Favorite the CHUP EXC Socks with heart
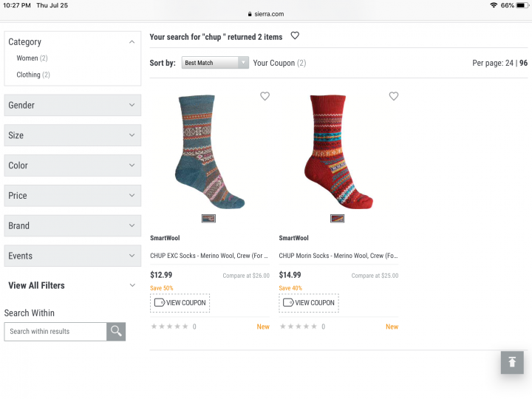The width and height of the screenshot is (532, 399). [265, 96]
